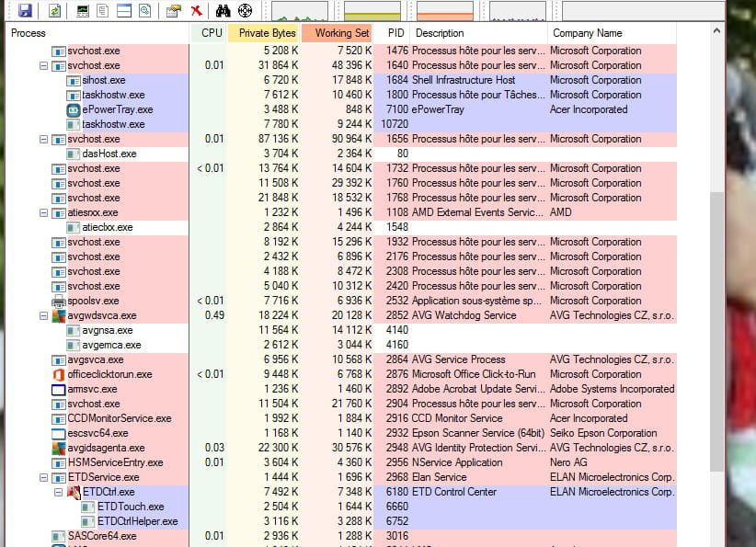Click the '87 136 K' private bytes value
The width and height of the screenshot is (756, 547).
[x=278, y=139]
